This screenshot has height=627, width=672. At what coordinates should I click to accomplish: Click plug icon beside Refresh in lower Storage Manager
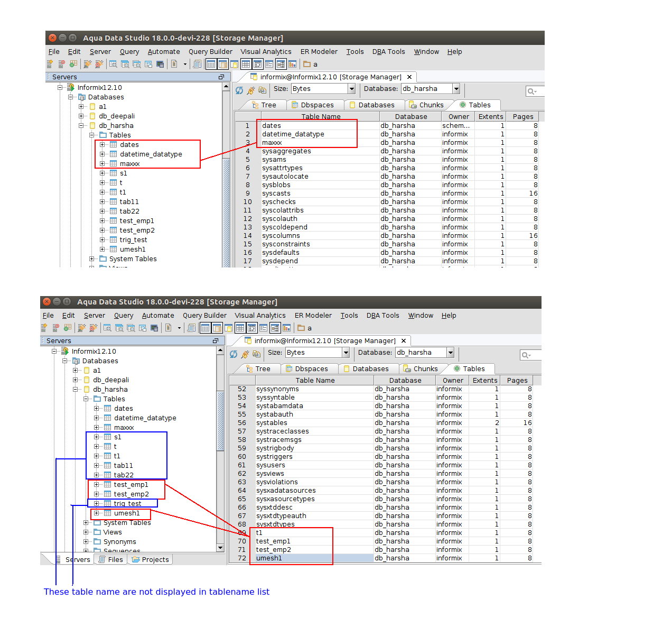[x=245, y=354]
